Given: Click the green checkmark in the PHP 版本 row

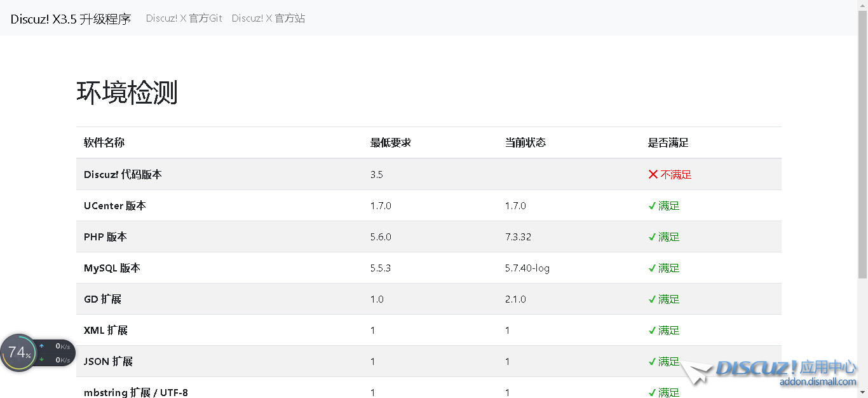Looking at the screenshot, I should point(652,237).
